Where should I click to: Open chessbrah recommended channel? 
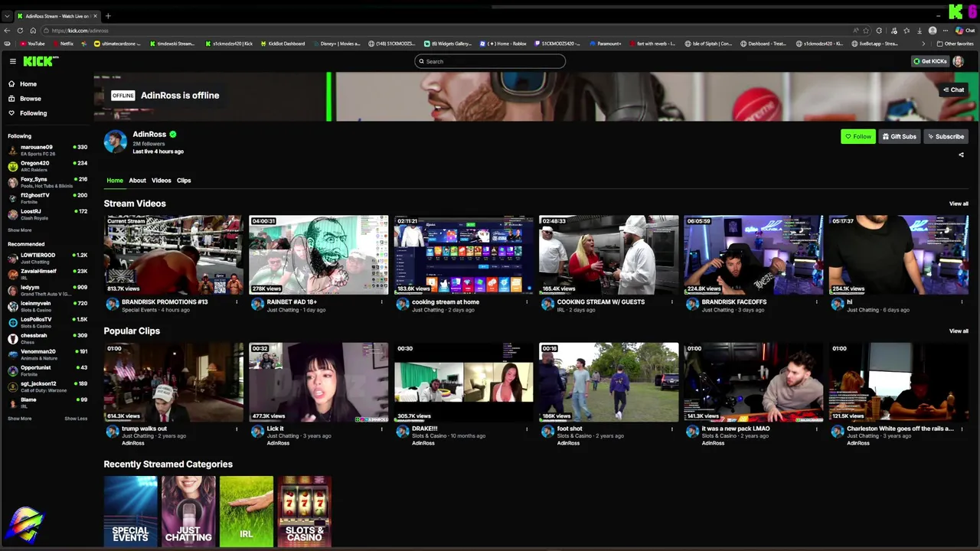[47, 338]
